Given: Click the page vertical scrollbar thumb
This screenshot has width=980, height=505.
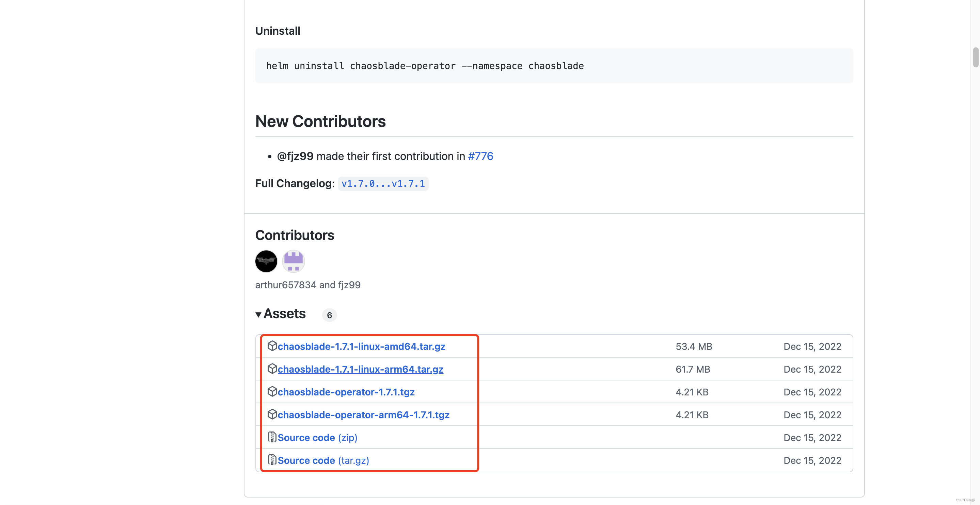Looking at the screenshot, I should pyautogui.click(x=976, y=57).
